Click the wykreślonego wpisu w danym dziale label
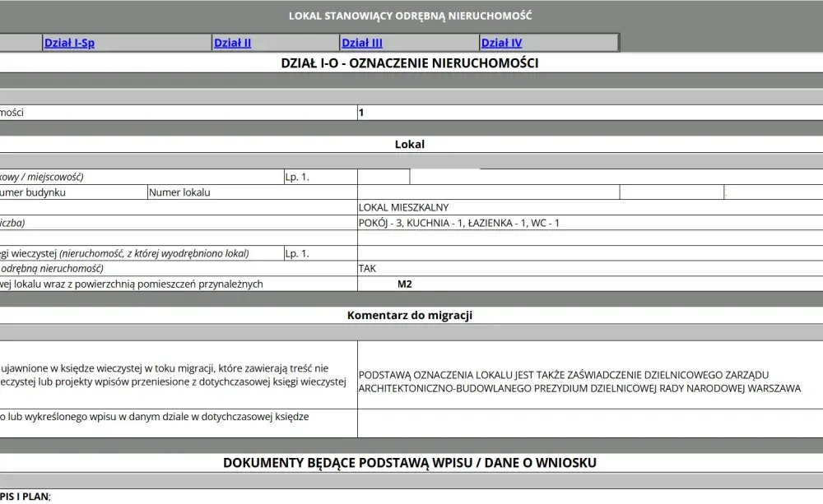Viewport: 823px width, 504px height. click(x=155, y=417)
